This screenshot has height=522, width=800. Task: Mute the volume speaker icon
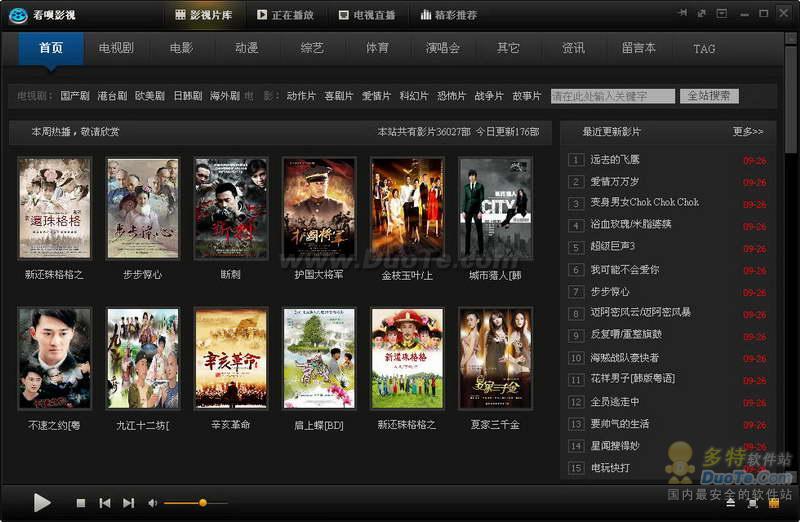153,503
